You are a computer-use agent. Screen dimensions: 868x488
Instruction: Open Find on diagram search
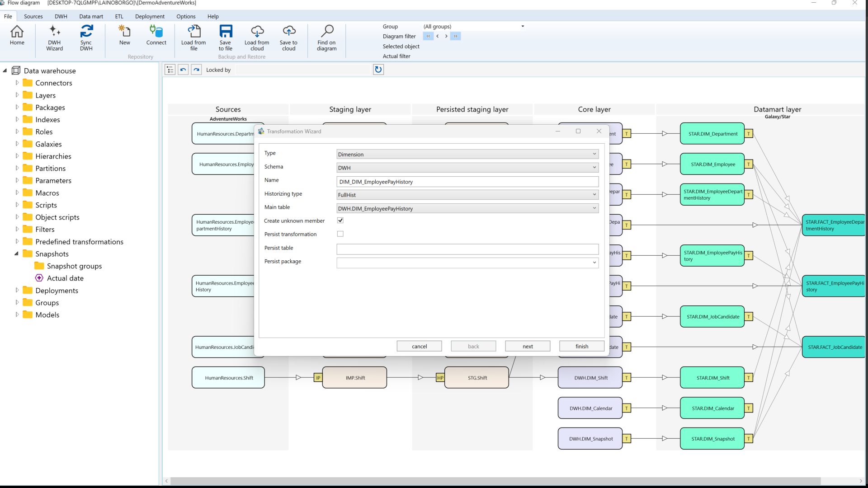tap(327, 38)
